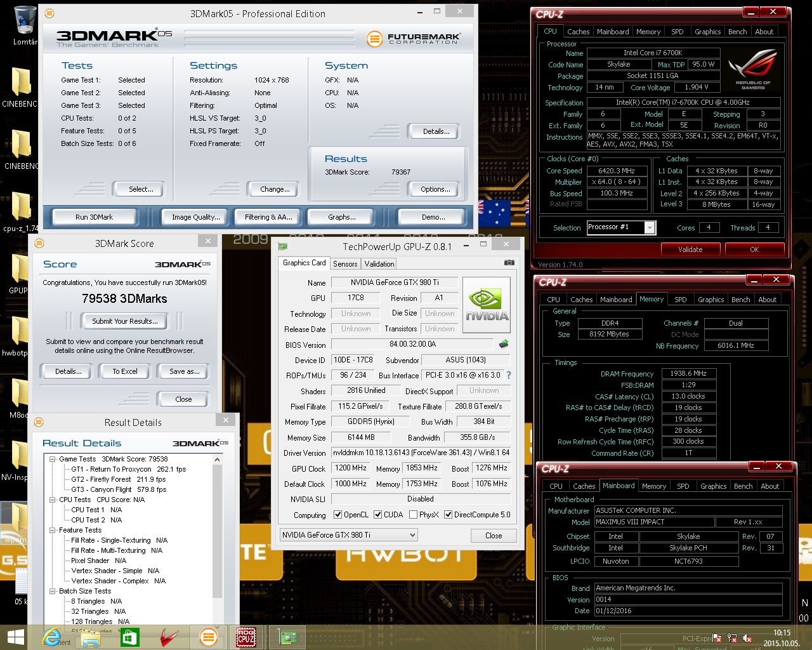This screenshot has height=650, width=812.
Task: Collapse the Feature Tests tree node
Action: [x=53, y=530]
